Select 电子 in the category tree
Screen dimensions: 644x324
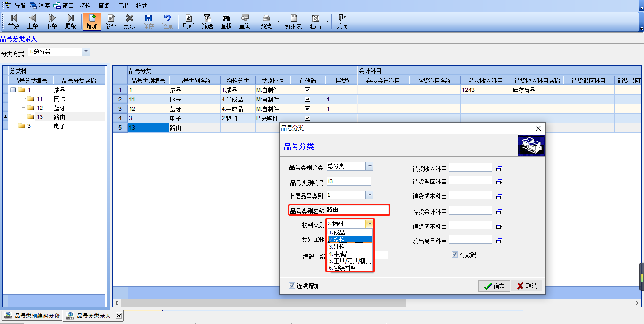pyautogui.click(x=59, y=126)
